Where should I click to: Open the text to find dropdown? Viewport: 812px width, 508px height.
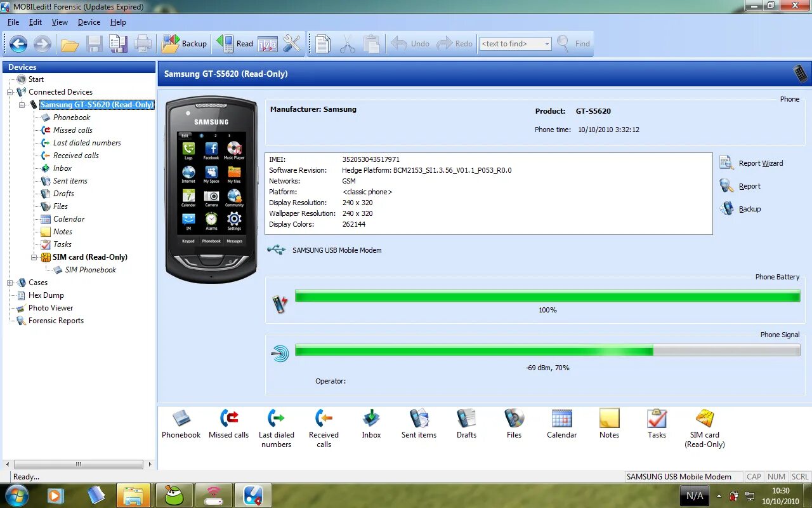tap(547, 44)
